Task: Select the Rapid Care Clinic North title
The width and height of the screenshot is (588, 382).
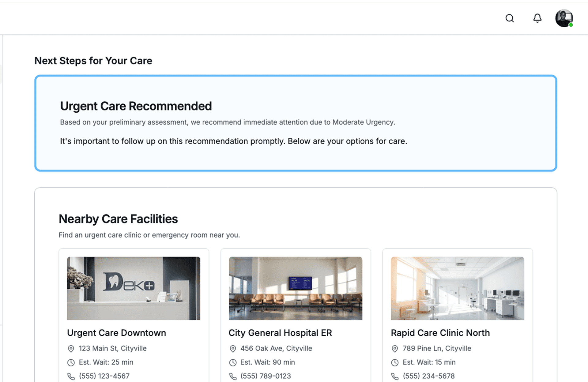Action: point(440,333)
